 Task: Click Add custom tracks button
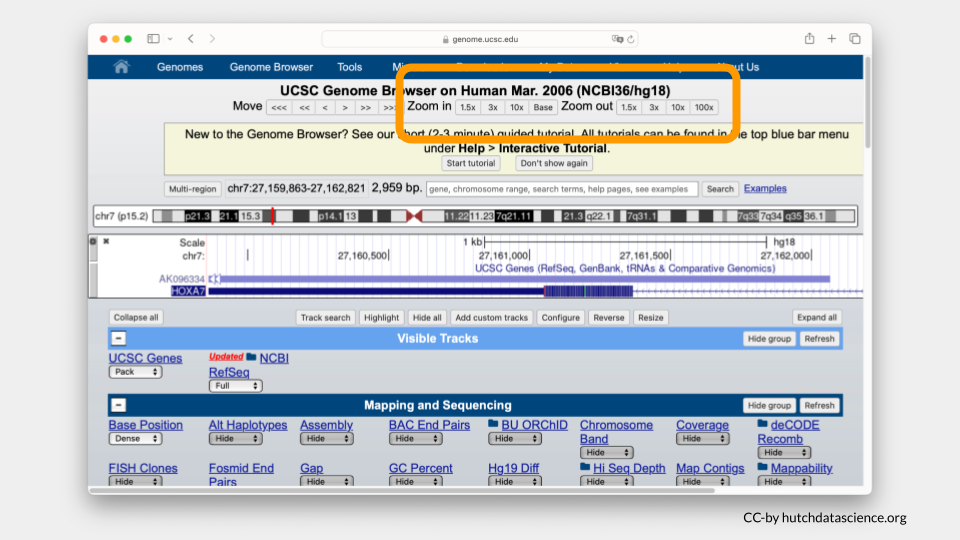tap(492, 317)
